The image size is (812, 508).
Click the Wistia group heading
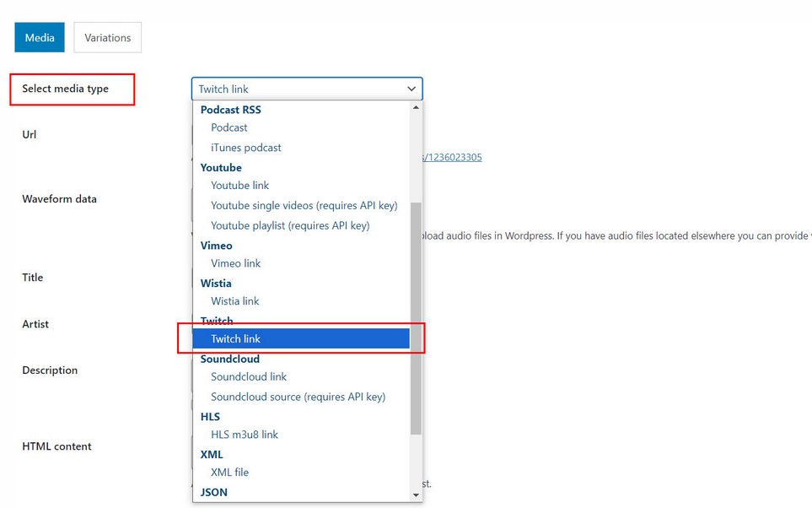[x=216, y=284]
